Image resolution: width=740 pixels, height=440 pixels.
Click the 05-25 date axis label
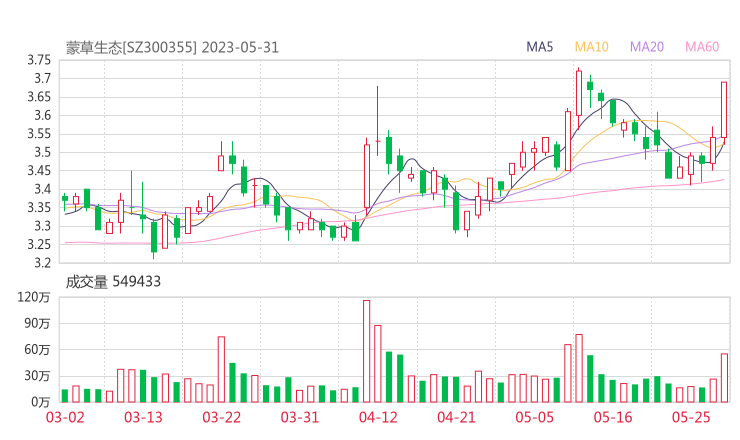(x=691, y=417)
